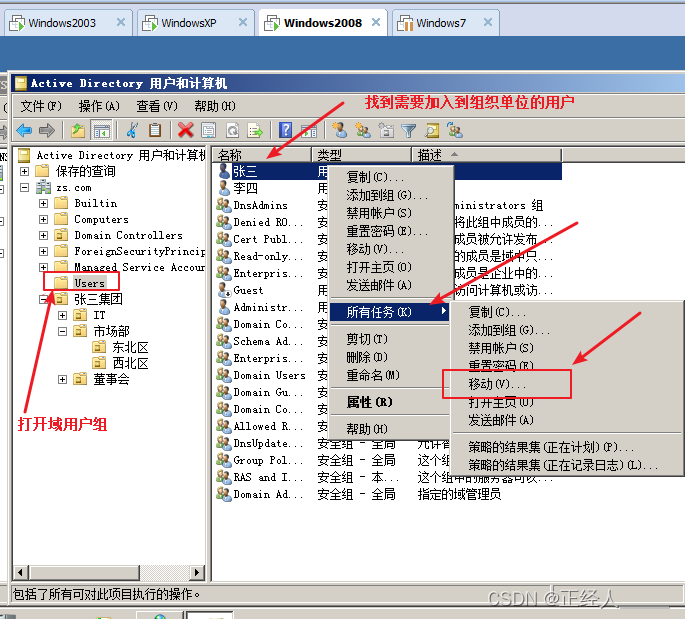The height and width of the screenshot is (619, 685).
Task: Create new group via toolbar icon
Action: (363, 130)
